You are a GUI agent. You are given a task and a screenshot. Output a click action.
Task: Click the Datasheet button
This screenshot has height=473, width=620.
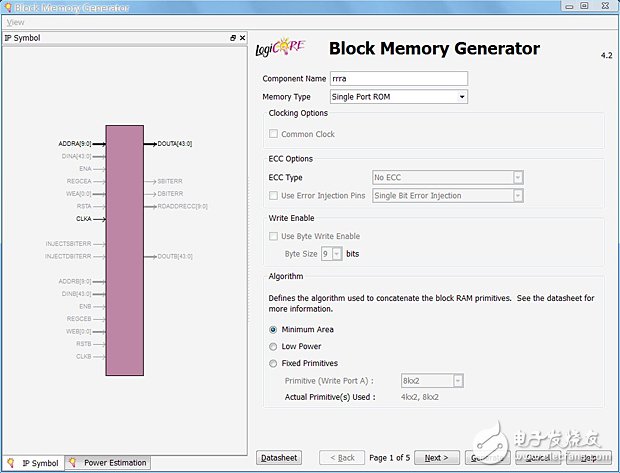tap(279, 457)
